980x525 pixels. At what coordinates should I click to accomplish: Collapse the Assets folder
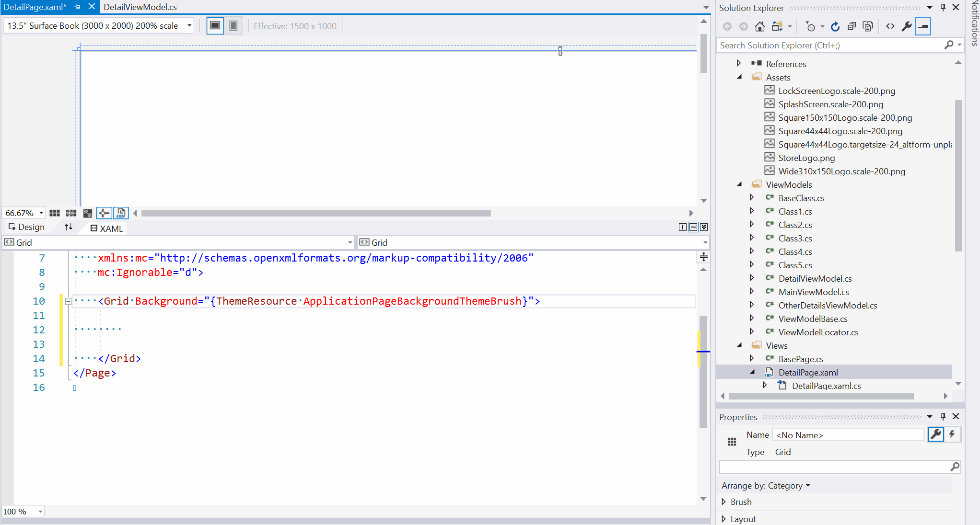pos(739,77)
